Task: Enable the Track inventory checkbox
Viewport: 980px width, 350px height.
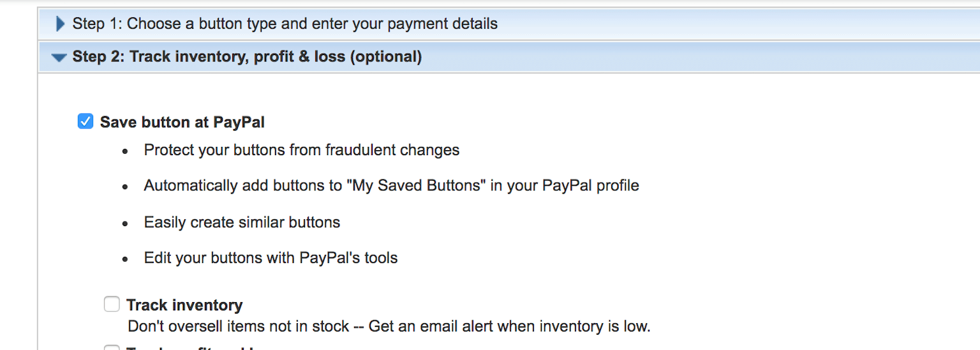Action: (x=112, y=305)
